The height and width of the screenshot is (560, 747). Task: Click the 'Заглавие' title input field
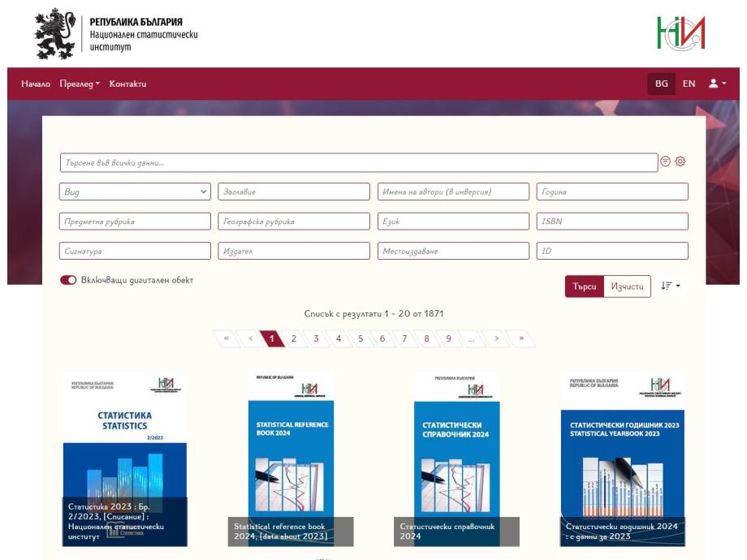tap(294, 192)
